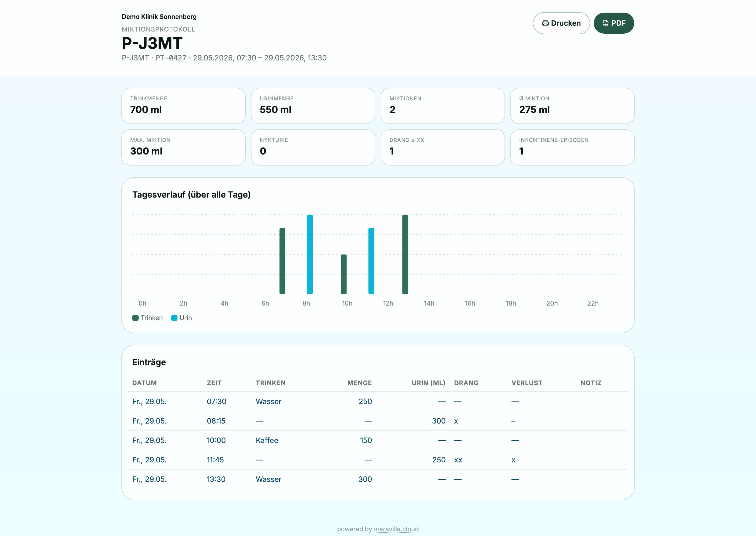Click the Urin legend color swatch
The width and height of the screenshot is (756, 536).
[x=174, y=318]
